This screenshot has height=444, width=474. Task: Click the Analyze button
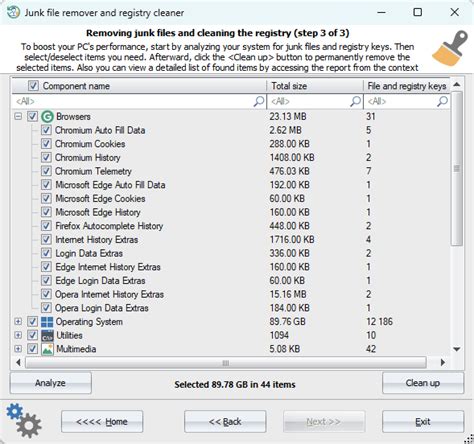(x=50, y=383)
